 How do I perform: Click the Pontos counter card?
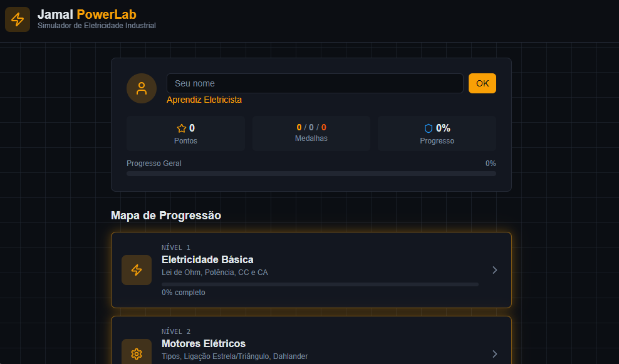pos(185,133)
